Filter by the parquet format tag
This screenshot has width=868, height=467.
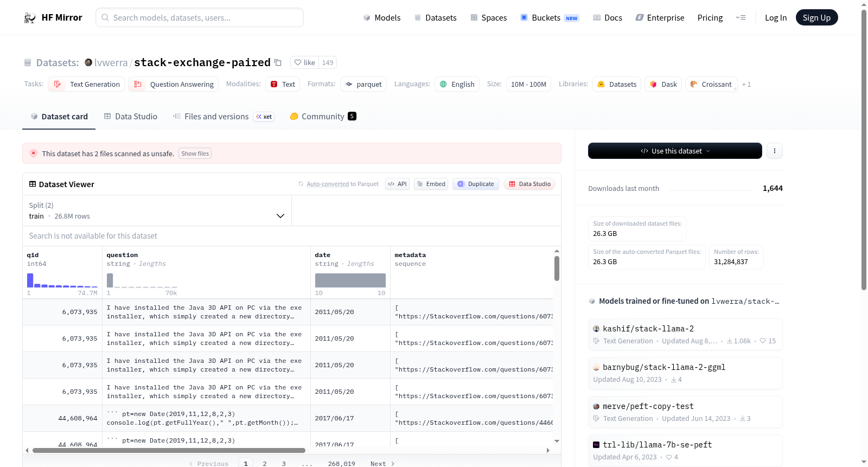(x=363, y=84)
